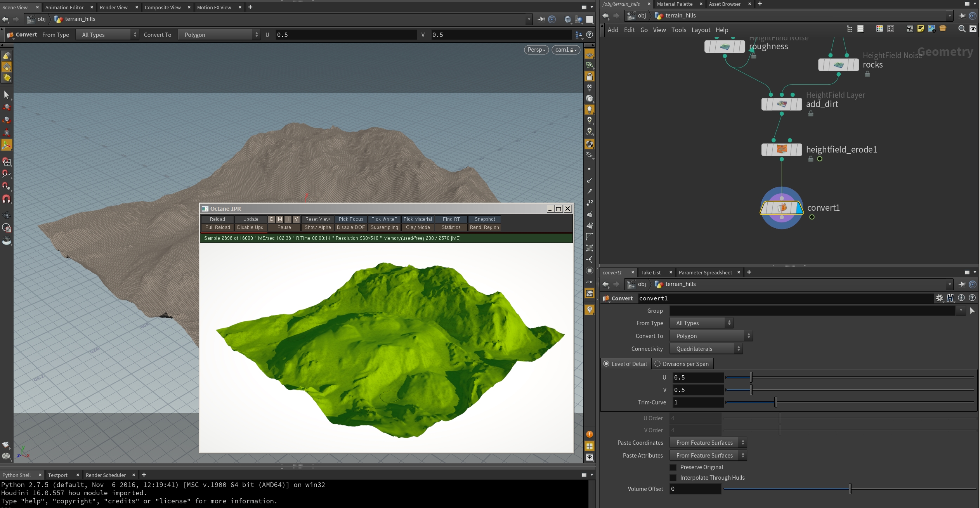Click the convert1 node icon
The image size is (980, 508).
(x=782, y=208)
